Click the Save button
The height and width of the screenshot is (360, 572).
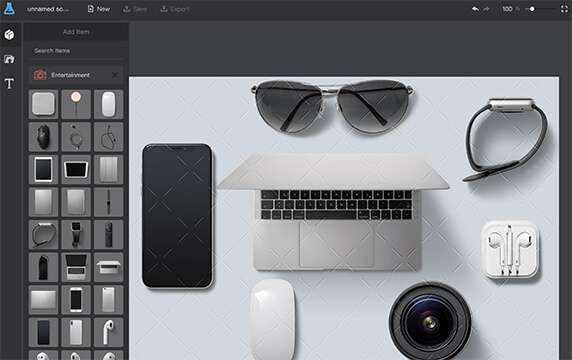tap(135, 9)
